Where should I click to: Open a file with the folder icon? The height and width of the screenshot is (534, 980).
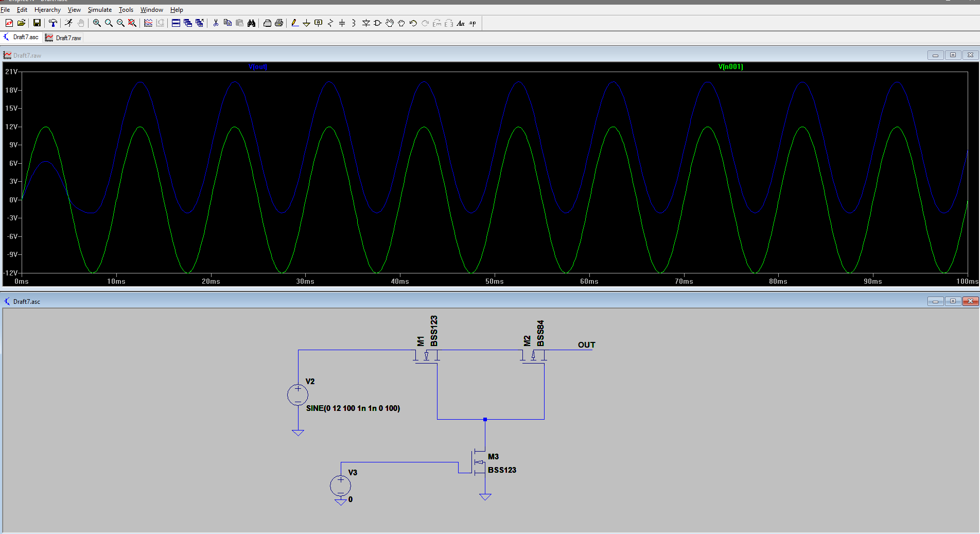click(x=21, y=23)
